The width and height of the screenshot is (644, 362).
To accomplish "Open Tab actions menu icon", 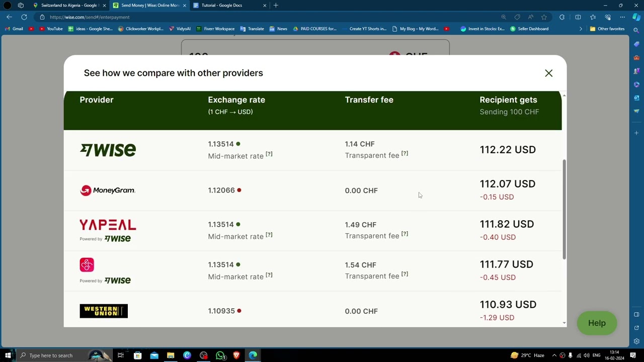I will [x=21, y=5].
